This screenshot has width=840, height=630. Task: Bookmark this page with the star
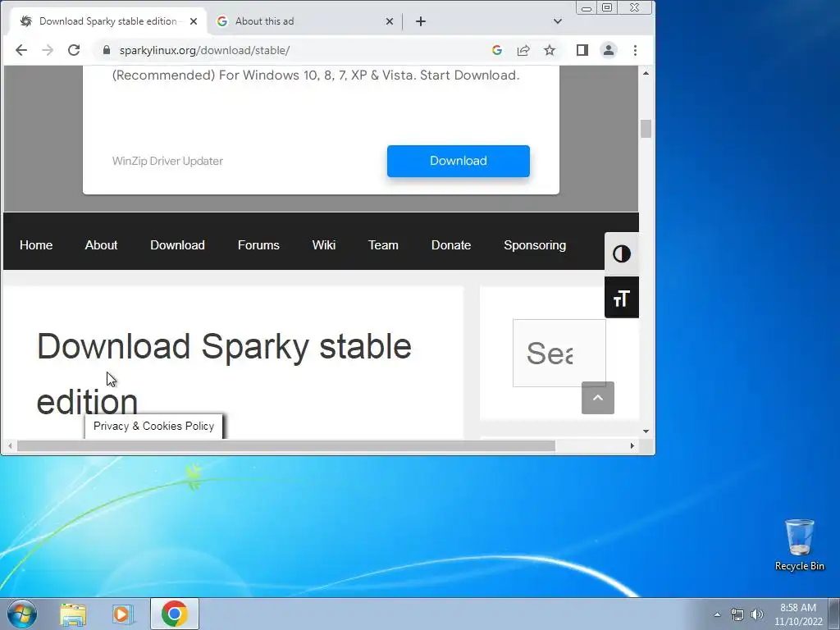pyautogui.click(x=550, y=50)
